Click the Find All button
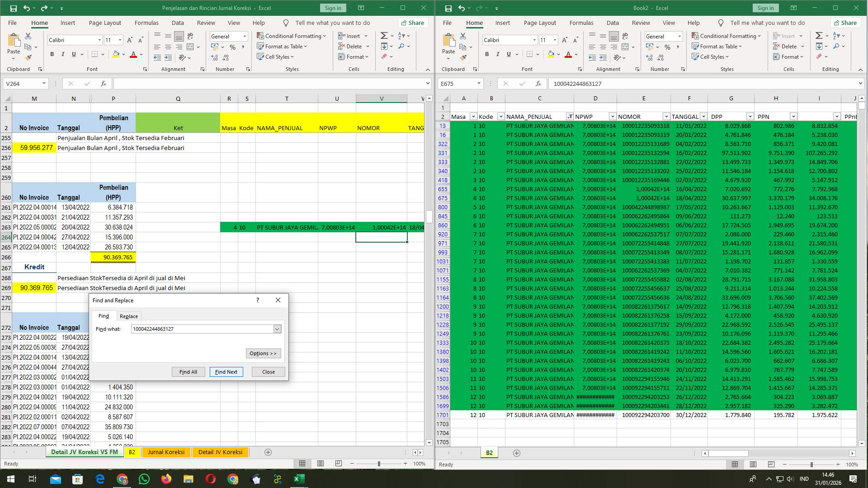The height and width of the screenshot is (488, 868). [x=188, y=372]
